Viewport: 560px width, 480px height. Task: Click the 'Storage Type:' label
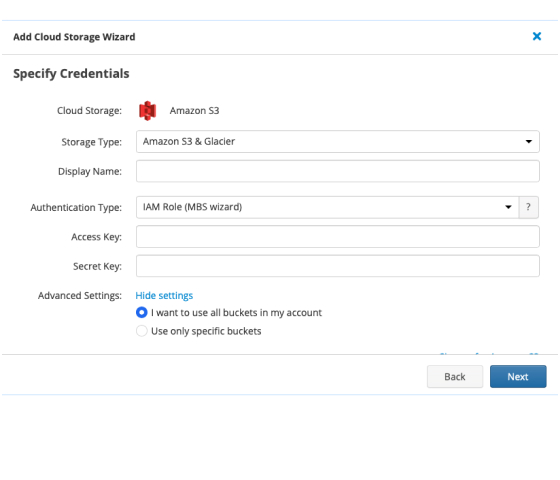(x=91, y=142)
